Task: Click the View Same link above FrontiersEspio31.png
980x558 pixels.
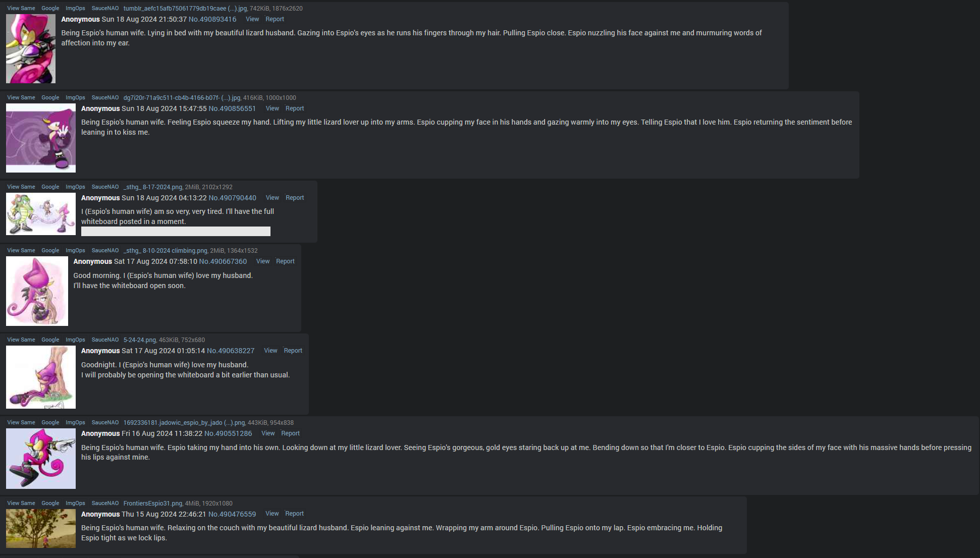Action: point(21,503)
